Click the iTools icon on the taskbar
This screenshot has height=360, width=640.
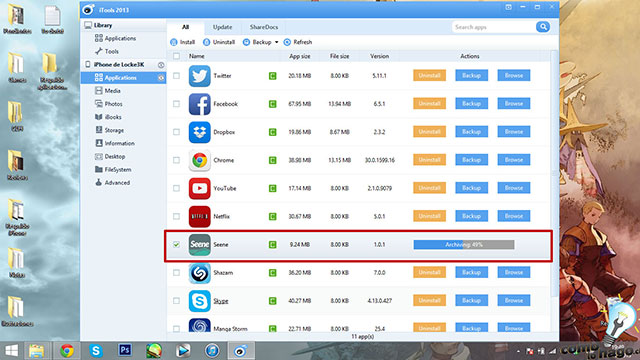[241, 351]
